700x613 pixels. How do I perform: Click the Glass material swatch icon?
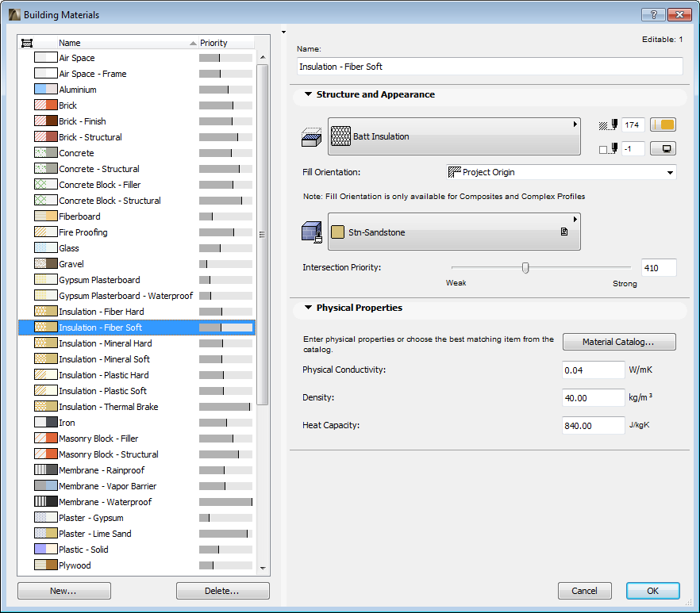pos(45,248)
